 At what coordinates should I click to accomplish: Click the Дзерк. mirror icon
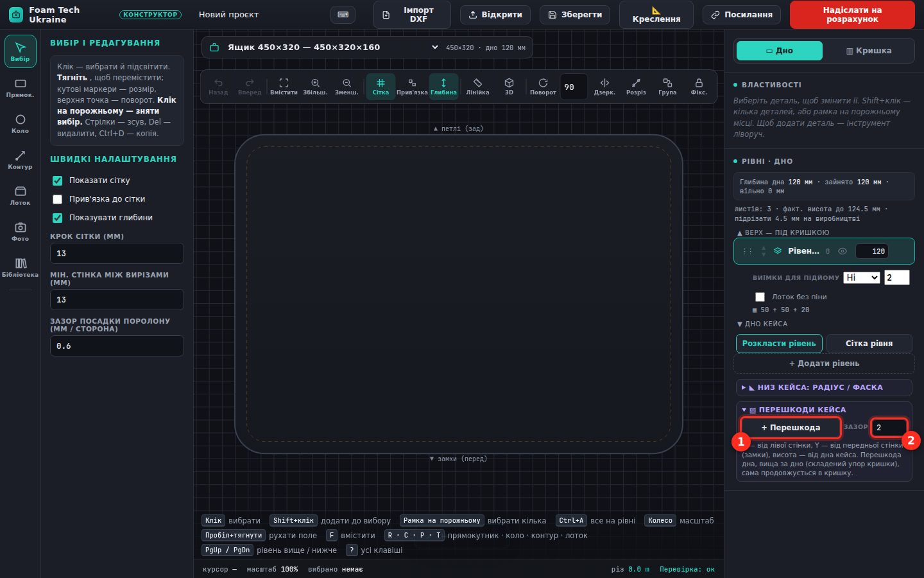604,87
